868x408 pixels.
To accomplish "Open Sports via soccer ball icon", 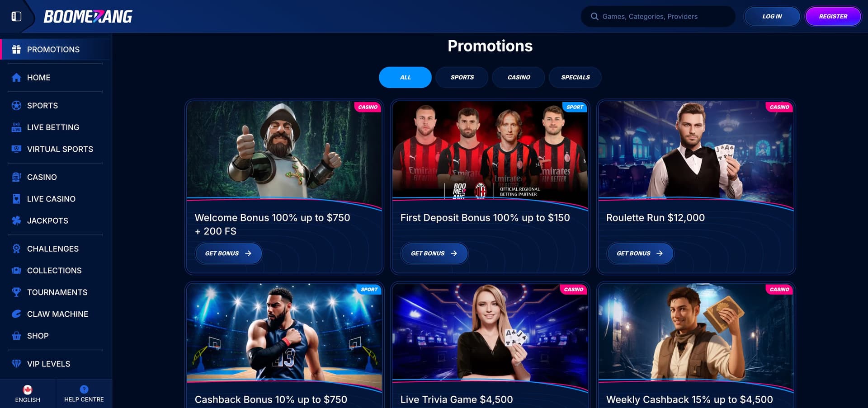I will [x=16, y=106].
